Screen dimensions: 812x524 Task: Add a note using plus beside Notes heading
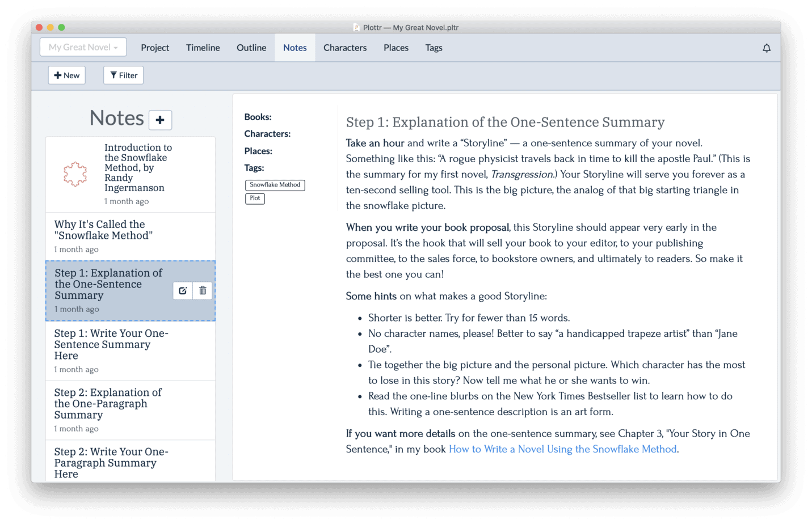tap(160, 120)
